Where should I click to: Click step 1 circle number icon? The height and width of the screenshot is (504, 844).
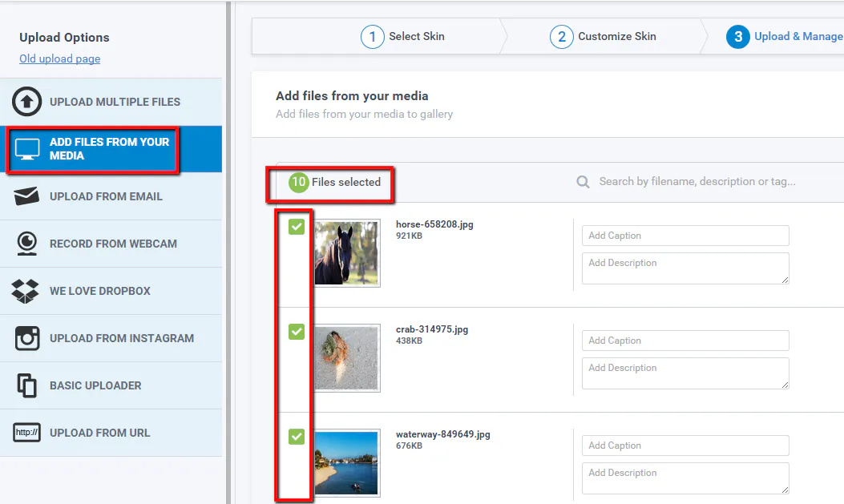point(372,37)
